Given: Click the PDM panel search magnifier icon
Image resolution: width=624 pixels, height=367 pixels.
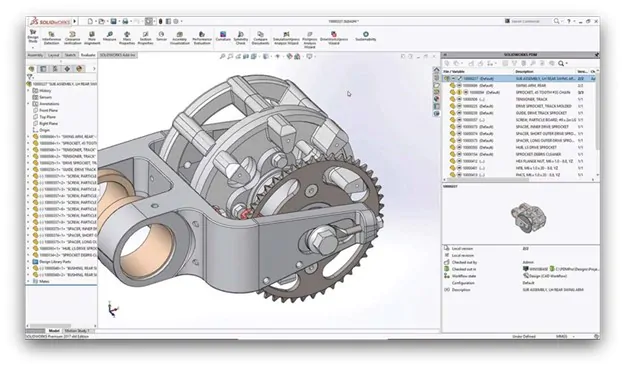Looking at the screenshot, I should [561, 63].
